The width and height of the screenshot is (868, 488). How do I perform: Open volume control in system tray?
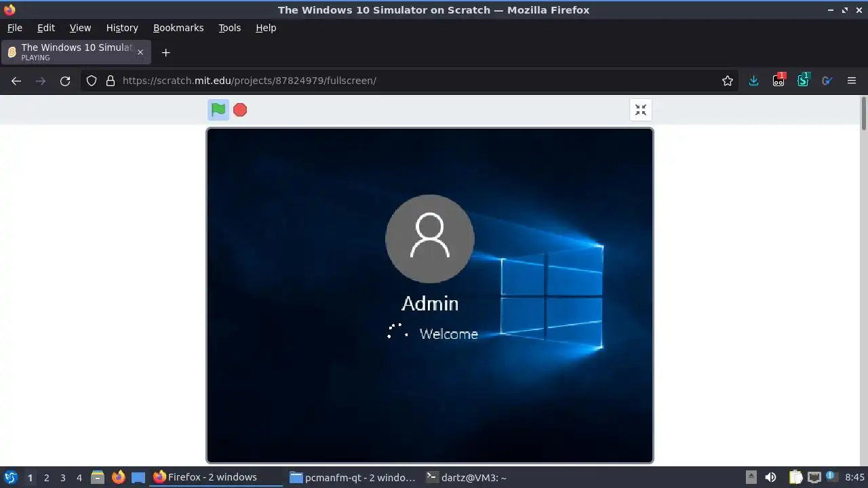click(x=770, y=477)
